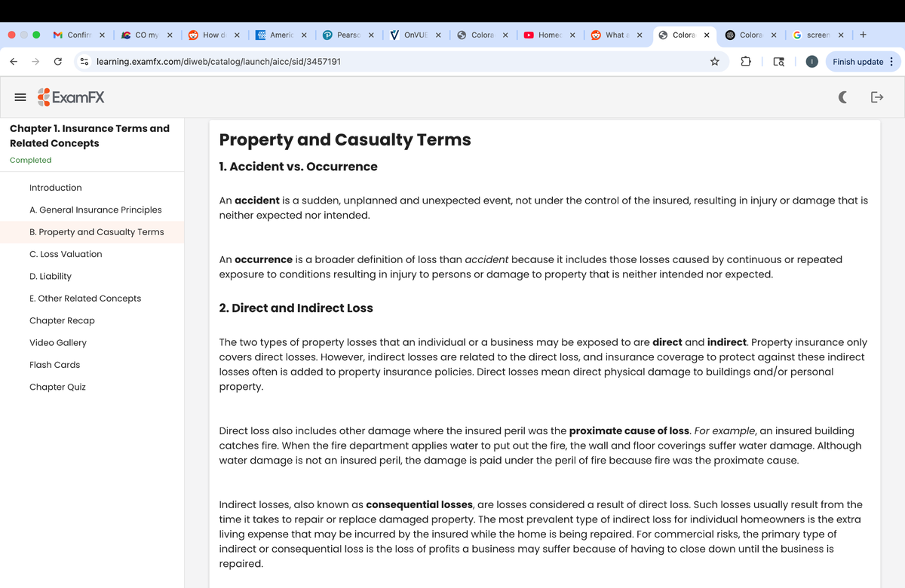Click Finish update button
Screen dimensions: 905x588
coord(857,62)
